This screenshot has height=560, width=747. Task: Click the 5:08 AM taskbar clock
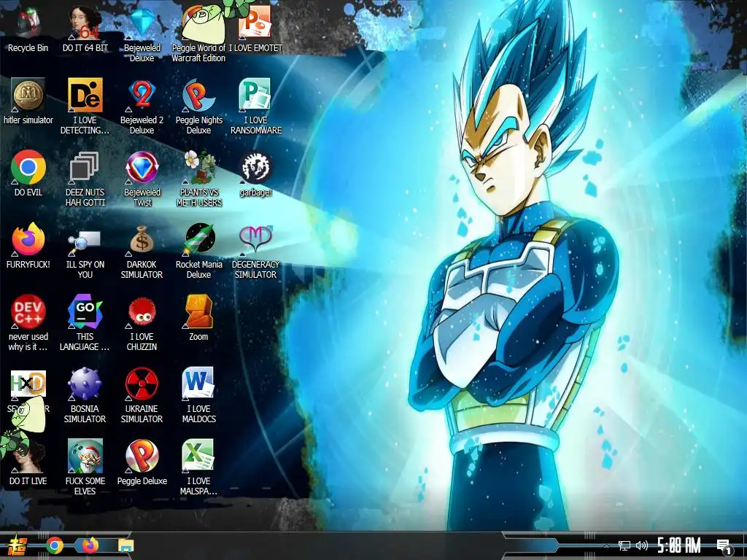(679, 545)
